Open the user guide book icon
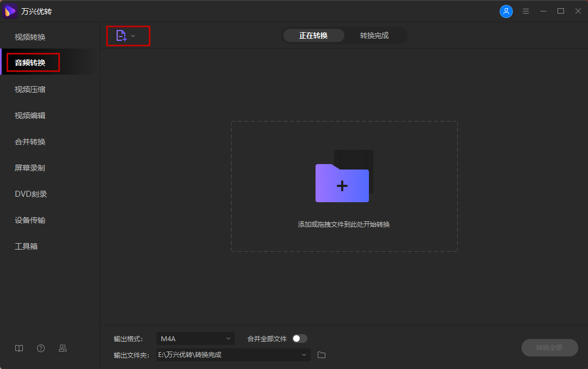588x369 pixels. (x=19, y=348)
